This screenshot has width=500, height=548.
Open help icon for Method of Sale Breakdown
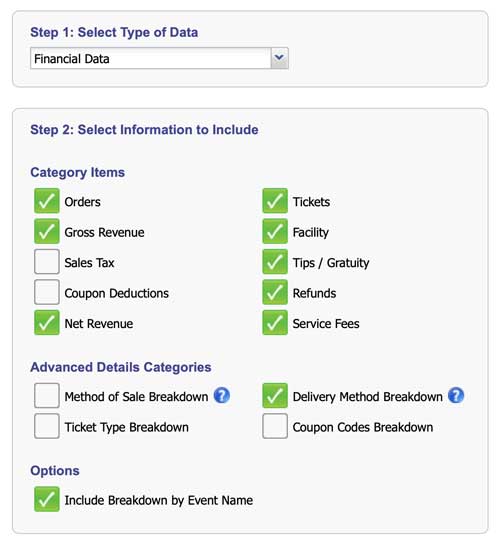pyautogui.click(x=222, y=396)
